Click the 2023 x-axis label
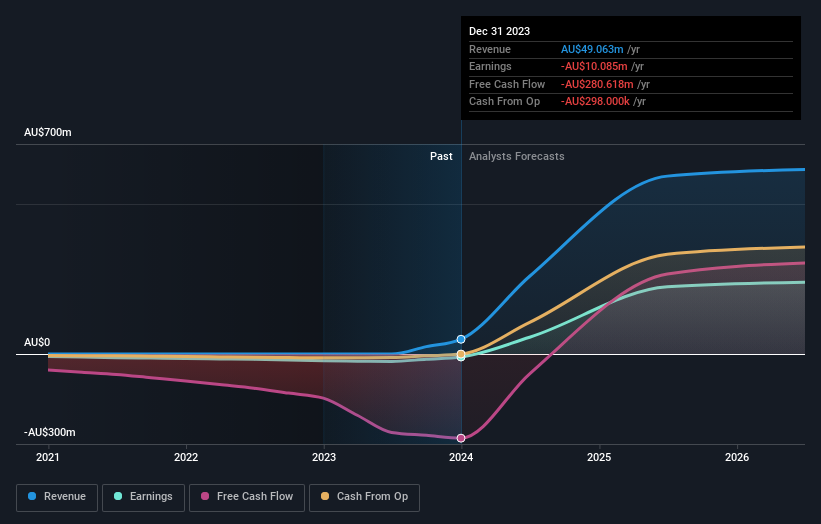 [324, 458]
